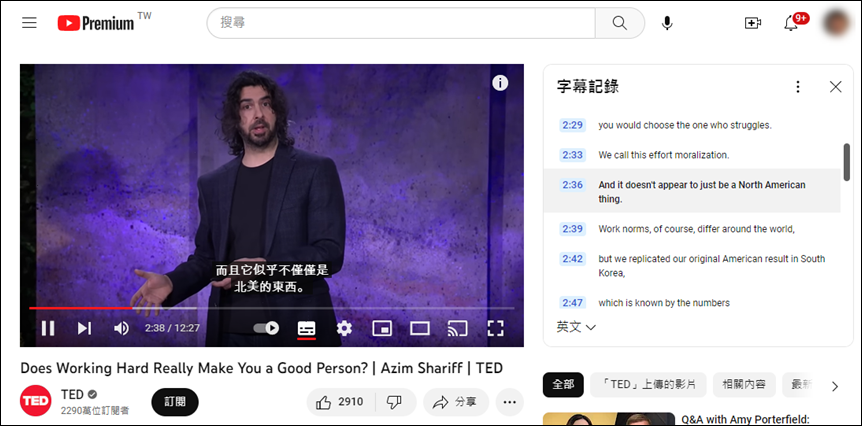This screenshot has height=426, width=862.
Task: Select highlighted 2:36 North American line
Action: (x=692, y=191)
